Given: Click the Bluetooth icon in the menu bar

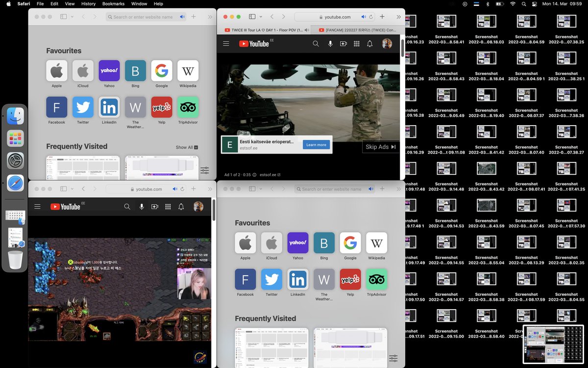Looking at the screenshot, I should [488, 4].
